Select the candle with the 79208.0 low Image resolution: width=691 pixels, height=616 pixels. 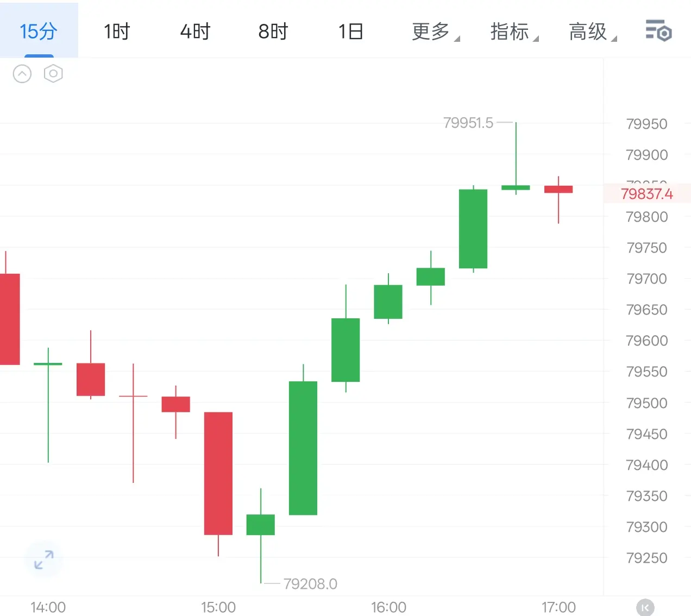point(261,536)
